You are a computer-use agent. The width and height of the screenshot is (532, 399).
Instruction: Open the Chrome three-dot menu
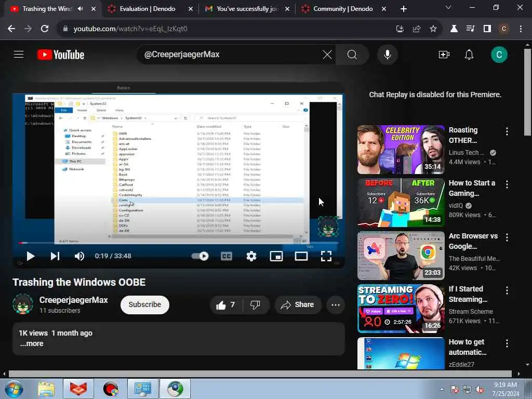click(x=521, y=29)
